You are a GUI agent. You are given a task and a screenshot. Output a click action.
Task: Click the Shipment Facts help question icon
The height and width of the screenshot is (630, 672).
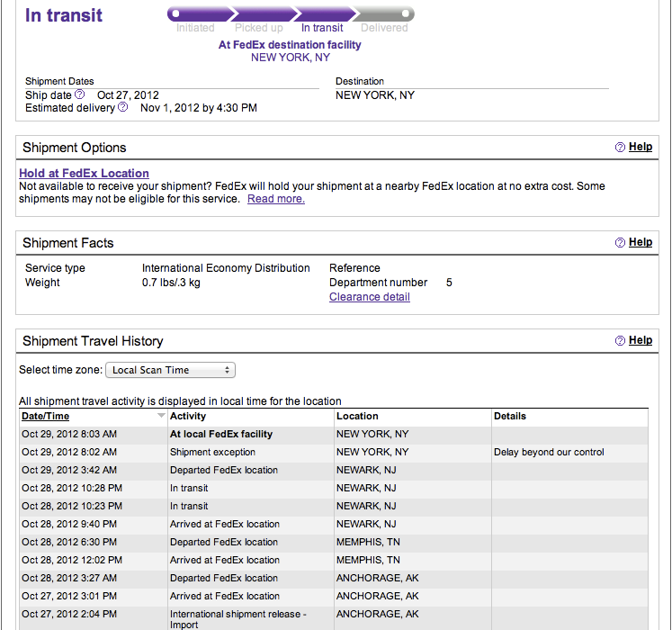coord(620,242)
